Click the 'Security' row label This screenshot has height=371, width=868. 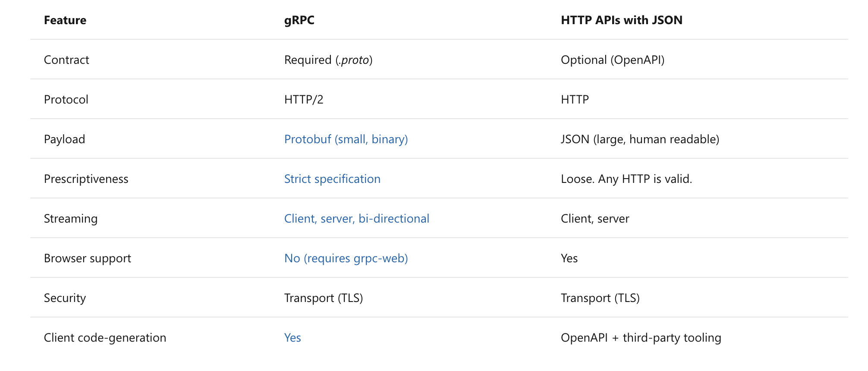(x=65, y=298)
